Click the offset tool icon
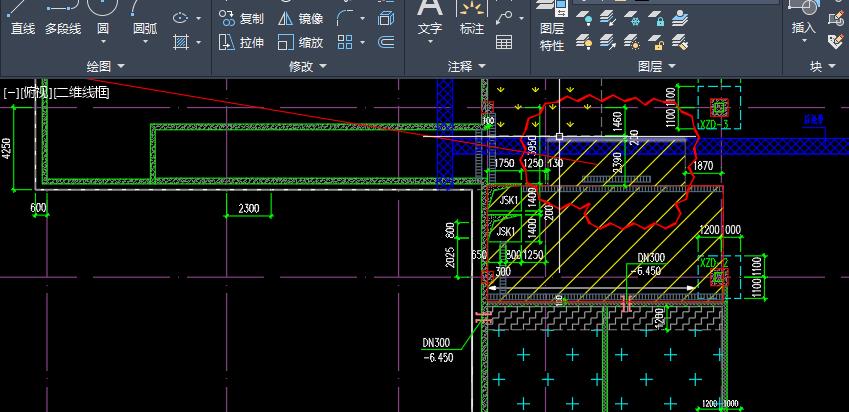 tap(386, 42)
